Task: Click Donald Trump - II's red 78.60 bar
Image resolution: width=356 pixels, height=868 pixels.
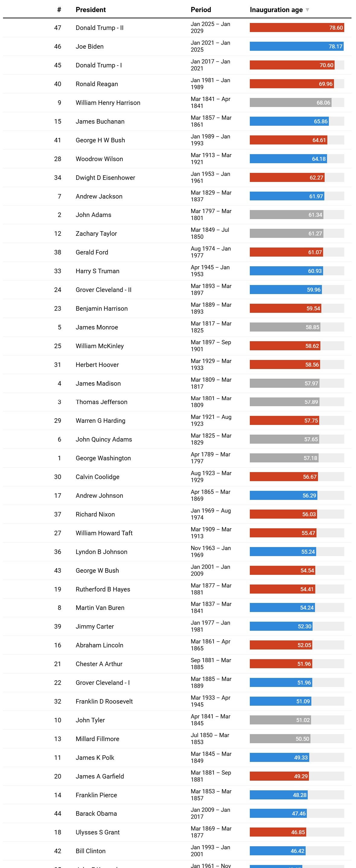Action: 297,28
